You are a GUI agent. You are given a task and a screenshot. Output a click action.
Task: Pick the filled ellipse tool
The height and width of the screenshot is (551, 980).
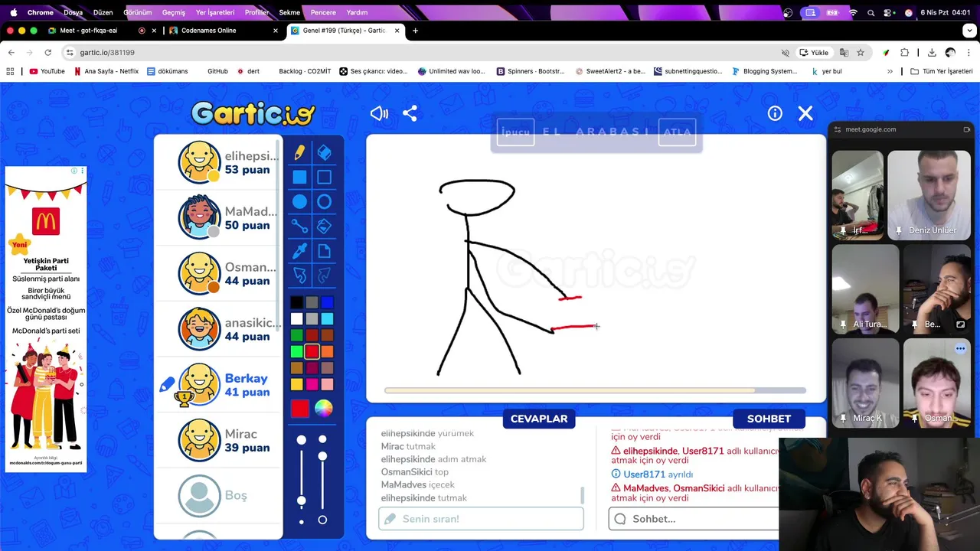(x=299, y=201)
